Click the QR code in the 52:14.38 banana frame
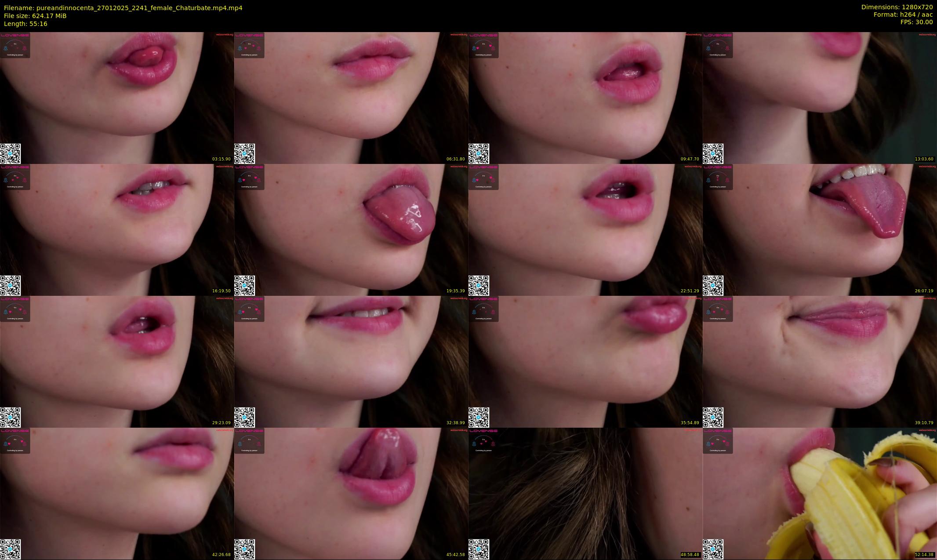Screen dimensions: 937x560 713,549
